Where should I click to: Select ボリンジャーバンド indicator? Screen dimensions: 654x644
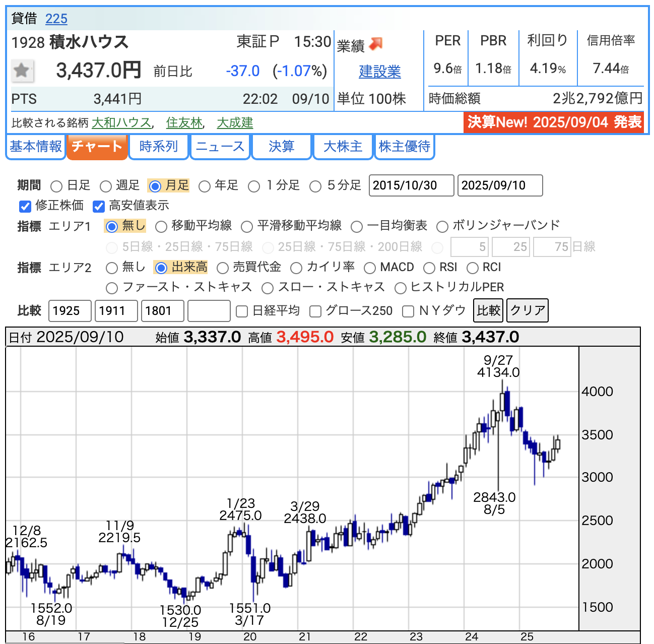coord(442,227)
